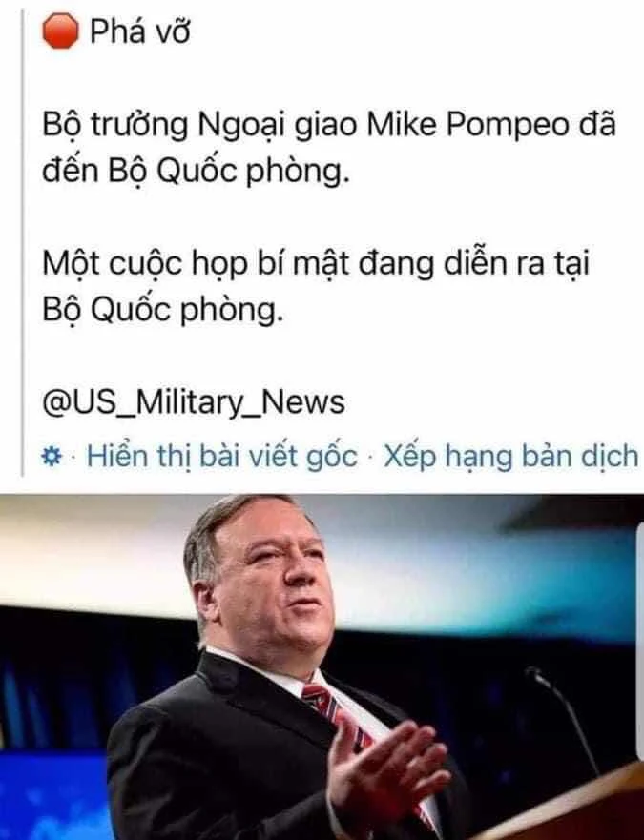This screenshot has width=644, height=840.
Task: Click the gray vertical quote bar
Action: point(23,241)
